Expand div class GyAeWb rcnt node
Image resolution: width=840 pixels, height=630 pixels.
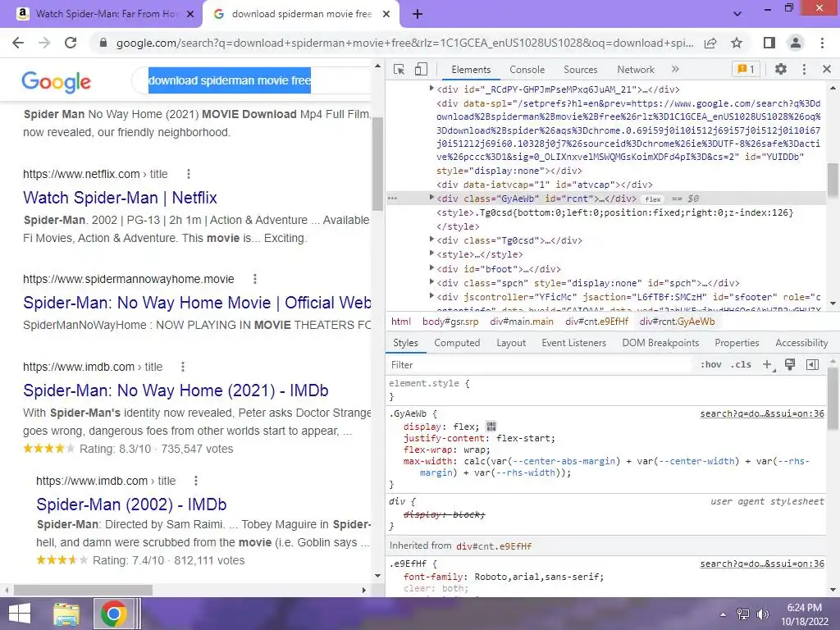(x=431, y=199)
